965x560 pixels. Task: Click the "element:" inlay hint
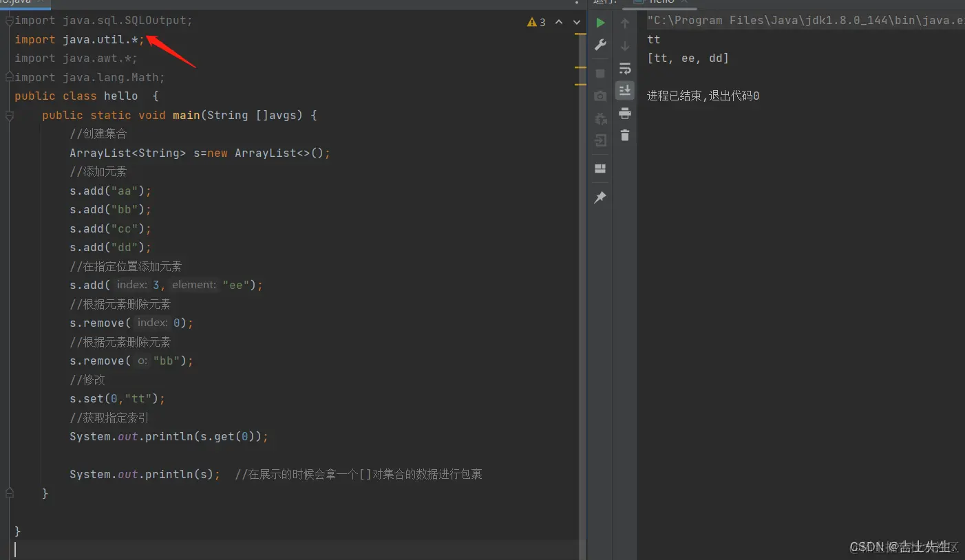(x=195, y=285)
